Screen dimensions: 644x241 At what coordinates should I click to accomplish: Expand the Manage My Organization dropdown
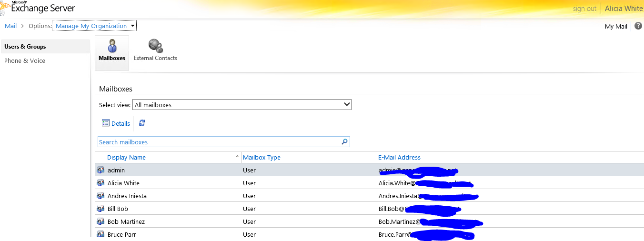pyautogui.click(x=133, y=26)
